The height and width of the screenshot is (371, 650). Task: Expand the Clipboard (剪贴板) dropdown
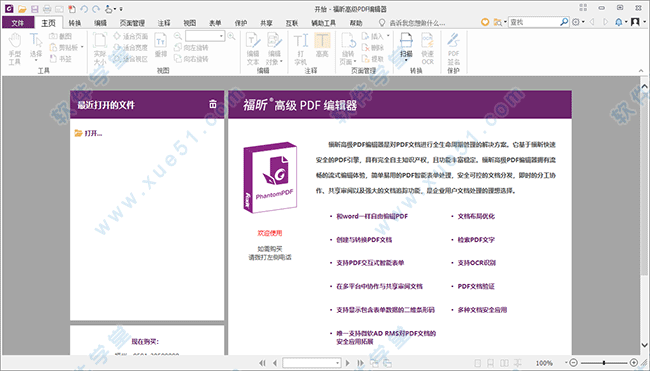click(x=82, y=47)
